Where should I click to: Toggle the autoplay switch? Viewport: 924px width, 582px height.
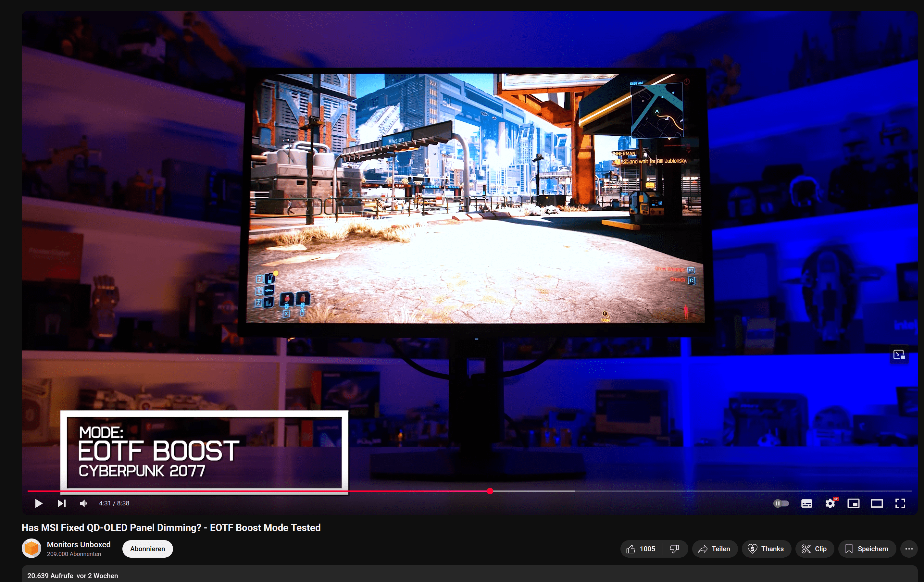[x=781, y=503]
